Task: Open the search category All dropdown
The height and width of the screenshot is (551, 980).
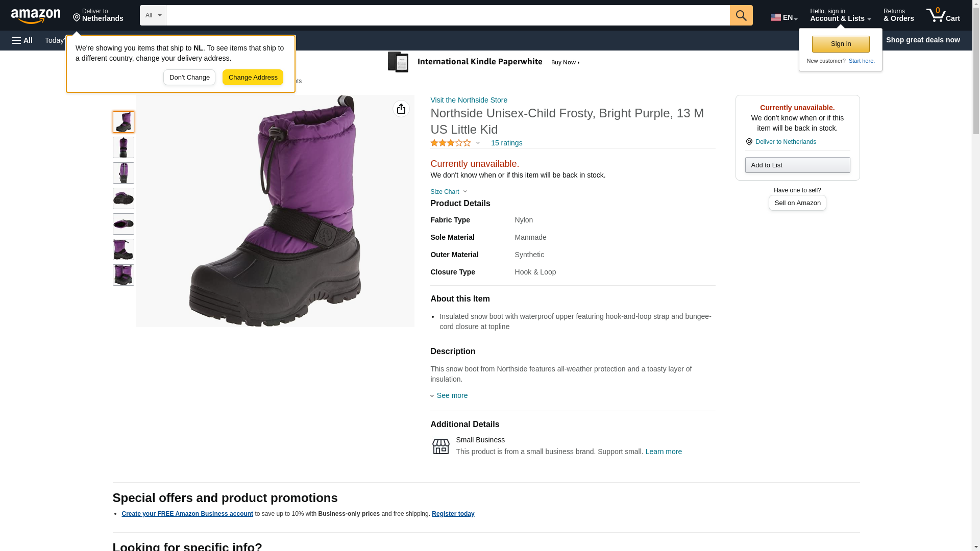Action: click(x=153, y=15)
